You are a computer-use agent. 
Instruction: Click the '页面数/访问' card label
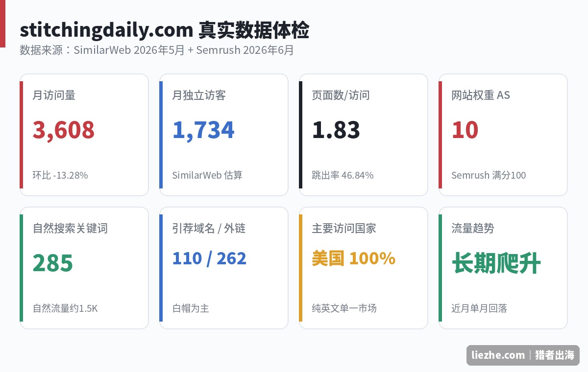coord(341,95)
